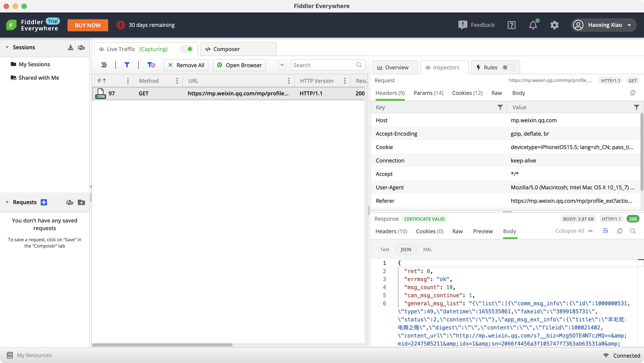Click the help question mark icon

pos(511,25)
